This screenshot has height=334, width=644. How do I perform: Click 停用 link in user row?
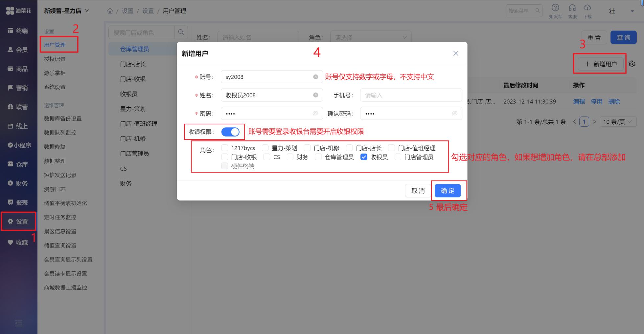tap(596, 102)
